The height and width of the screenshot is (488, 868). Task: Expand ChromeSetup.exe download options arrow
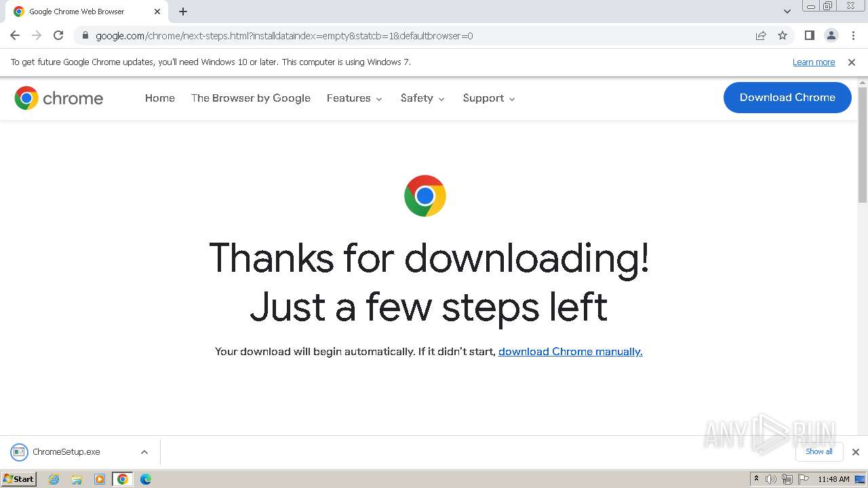[144, 452]
